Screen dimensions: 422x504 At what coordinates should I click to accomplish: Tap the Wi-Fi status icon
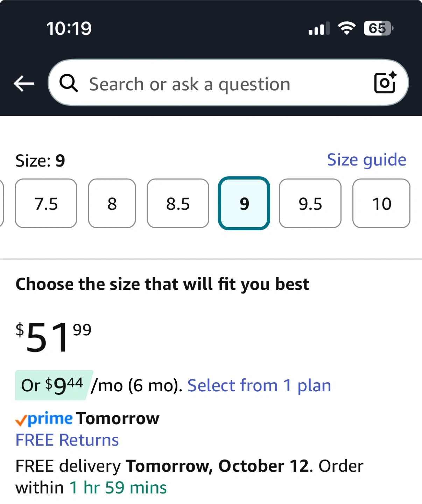tap(346, 28)
